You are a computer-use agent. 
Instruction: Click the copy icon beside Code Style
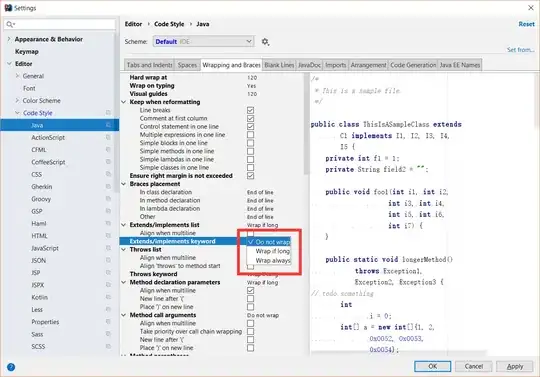(x=108, y=113)
